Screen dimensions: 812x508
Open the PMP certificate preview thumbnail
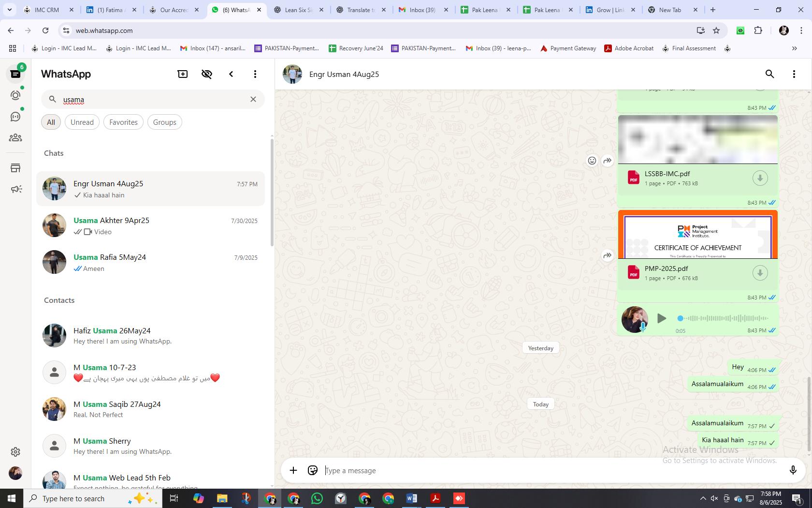point(698,235)
